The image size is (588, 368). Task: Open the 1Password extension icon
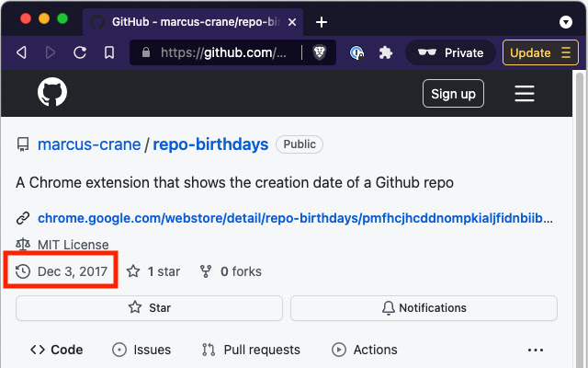click(356, 52)
